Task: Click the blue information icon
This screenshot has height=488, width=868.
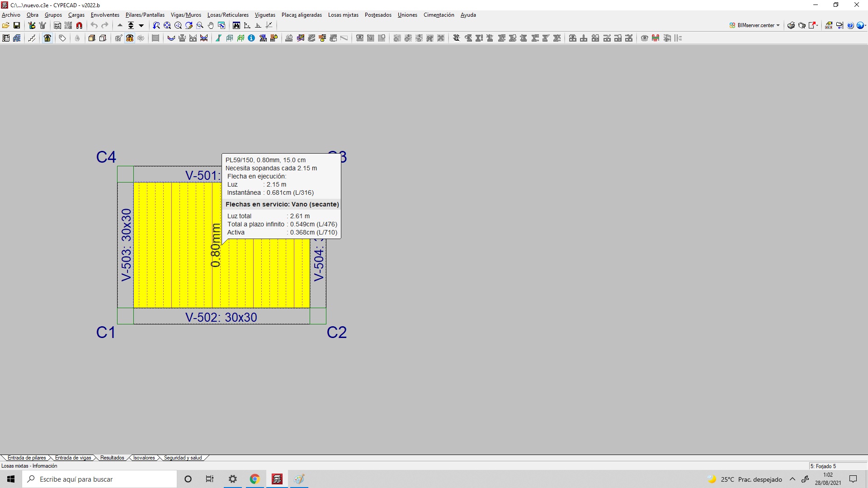Action: 251,38
